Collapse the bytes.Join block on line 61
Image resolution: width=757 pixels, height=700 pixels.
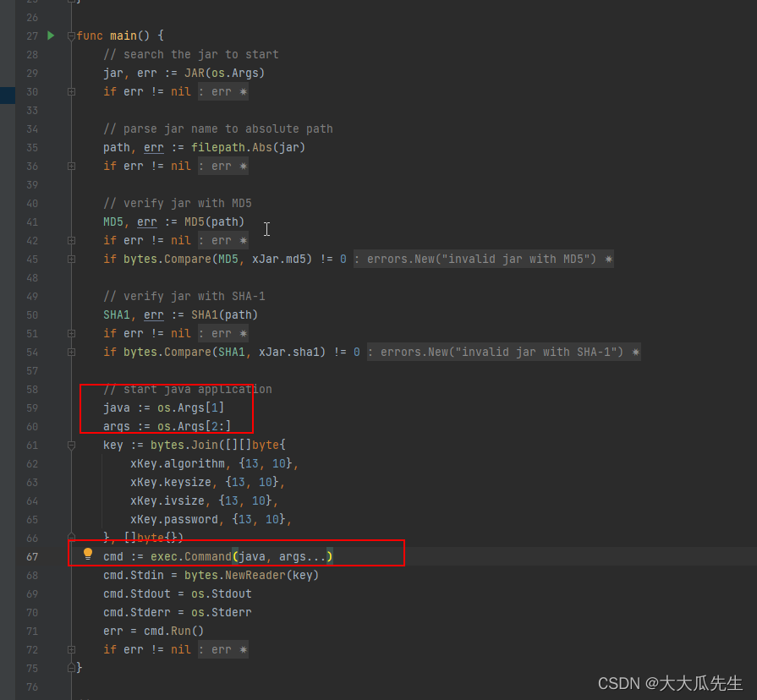(71, 446)
